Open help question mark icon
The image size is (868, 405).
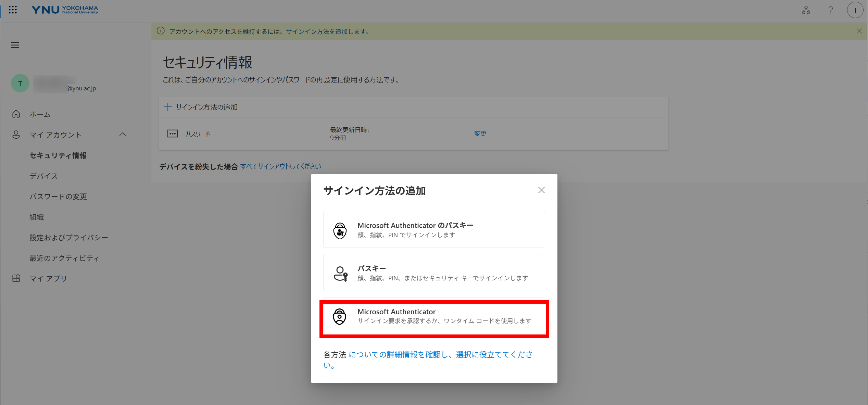(x=830, y=10)
